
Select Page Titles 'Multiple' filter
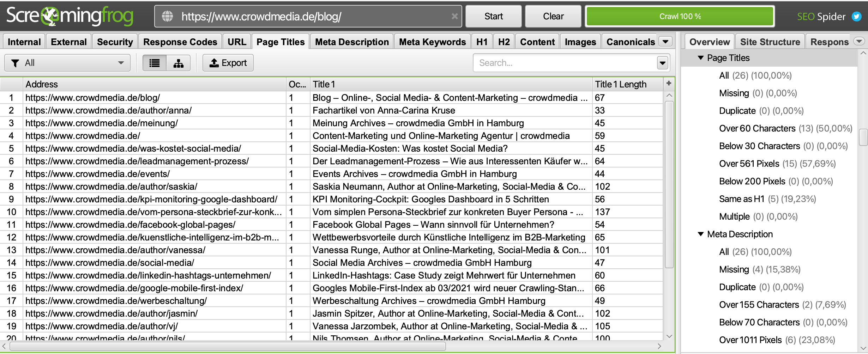tap(758, 216)
